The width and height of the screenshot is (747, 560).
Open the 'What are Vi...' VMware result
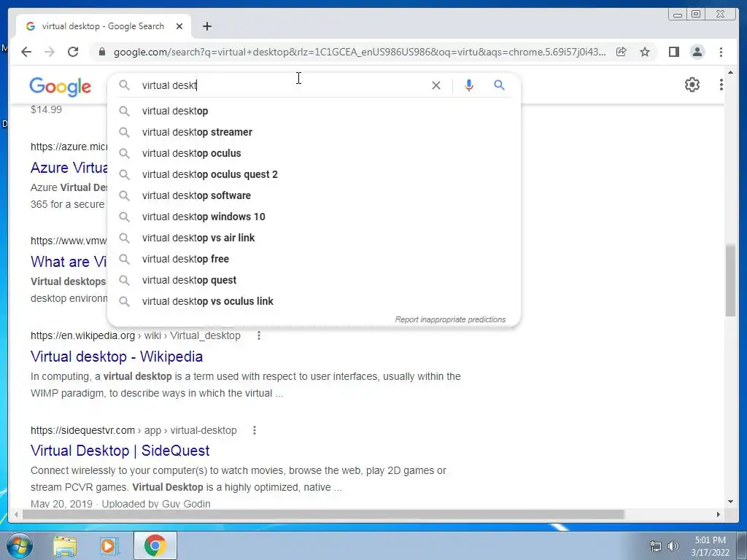(x=69, y=262)
